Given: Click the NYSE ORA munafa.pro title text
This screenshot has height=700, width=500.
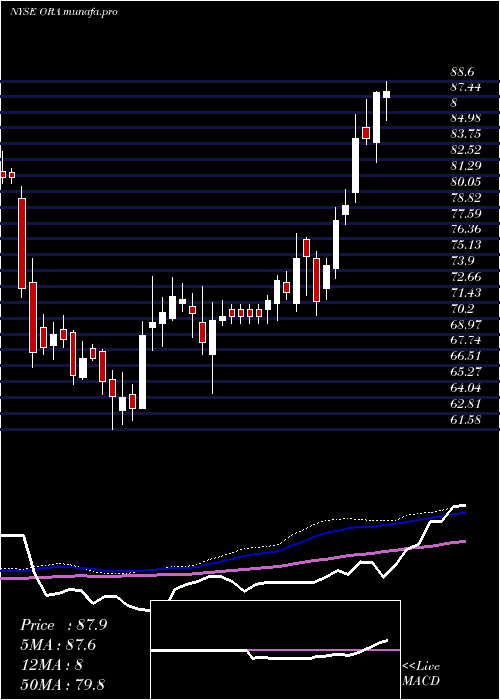Looking at the screenshot, I should (x=63, y=12).
